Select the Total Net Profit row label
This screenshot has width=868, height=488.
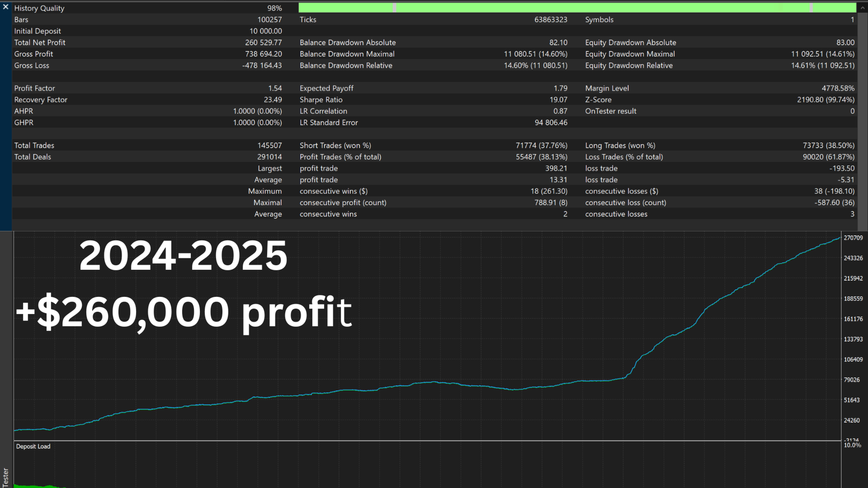point(40,42)
